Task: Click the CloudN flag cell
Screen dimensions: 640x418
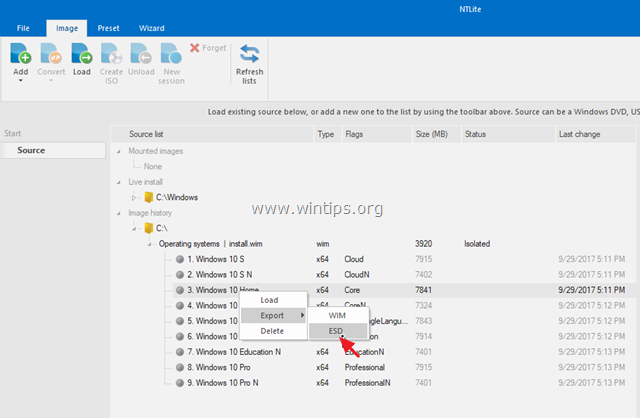Action: click(357, 275)
